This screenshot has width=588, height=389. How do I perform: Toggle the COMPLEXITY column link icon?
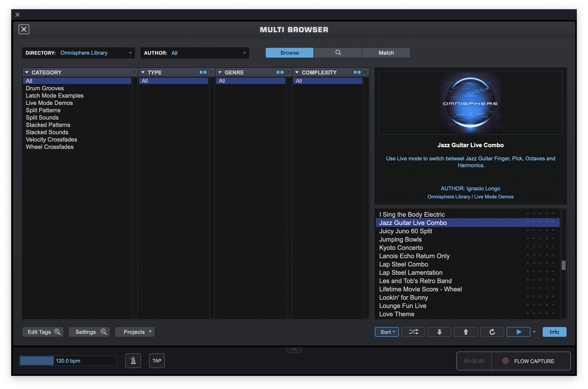[357, 72]
